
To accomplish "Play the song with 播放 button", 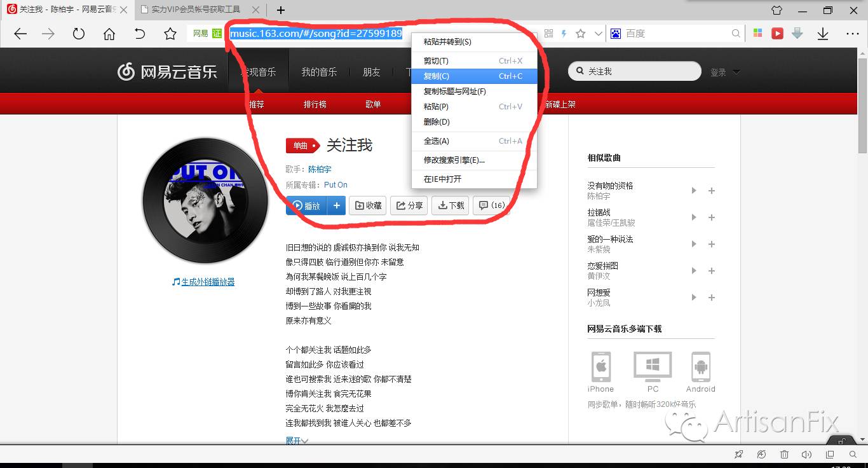I will pos(306,205).
